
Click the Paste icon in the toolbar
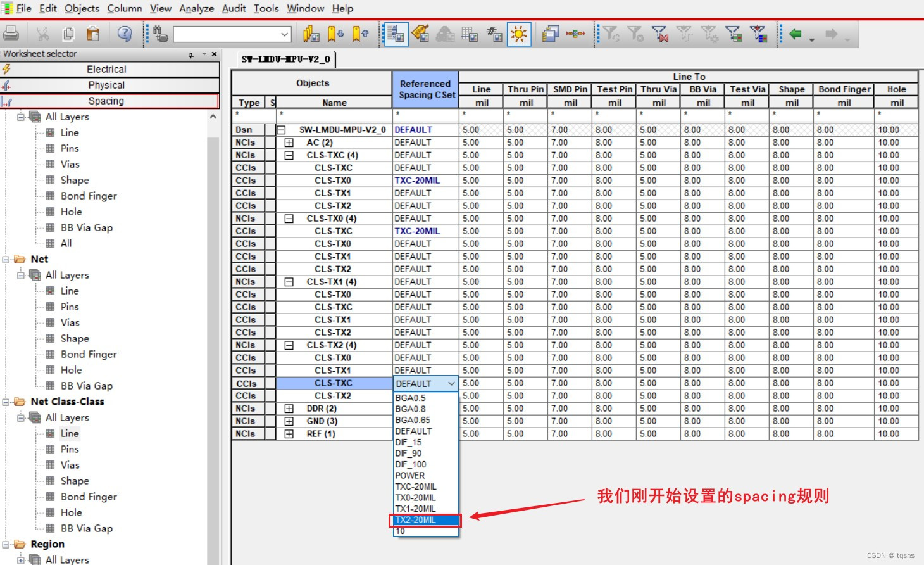click(x=94, y=34)
